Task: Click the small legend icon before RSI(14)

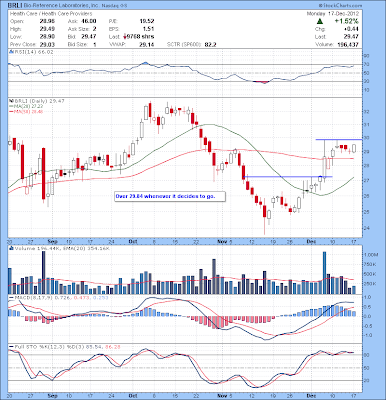Action: (x=11, y=52)
